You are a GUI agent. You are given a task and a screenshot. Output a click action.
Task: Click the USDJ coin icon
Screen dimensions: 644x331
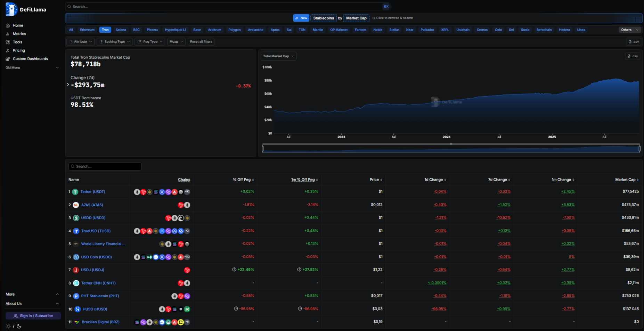click(76, 270)
